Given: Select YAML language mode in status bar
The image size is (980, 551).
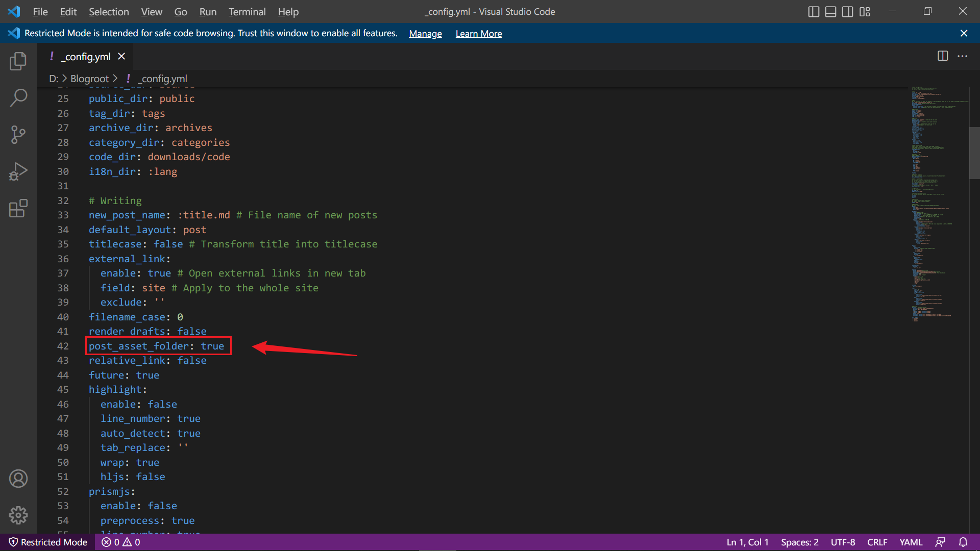Looking at the screenshot, I should (x=911, y=542).
